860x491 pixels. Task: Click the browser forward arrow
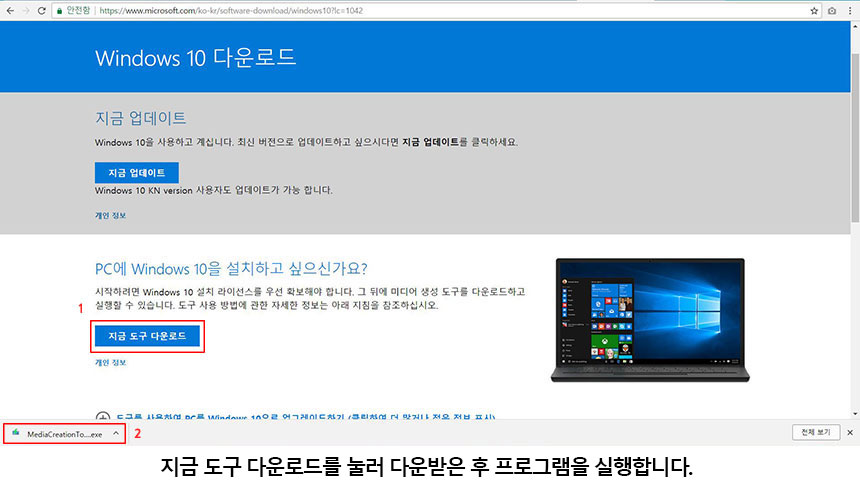pos(26,10)
